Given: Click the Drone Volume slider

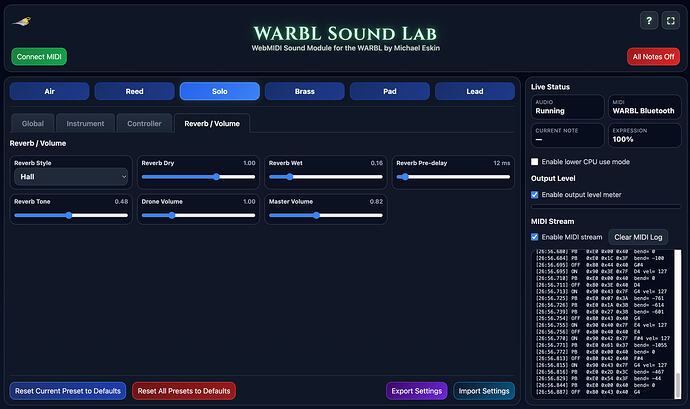Looking at the screenshot, I should [x=198, y=215].
